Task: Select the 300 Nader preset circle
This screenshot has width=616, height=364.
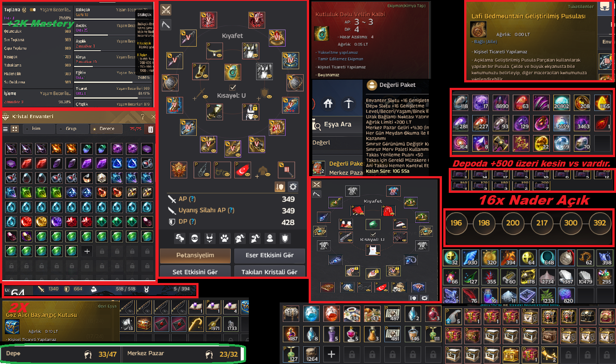Action: (571, 223)
